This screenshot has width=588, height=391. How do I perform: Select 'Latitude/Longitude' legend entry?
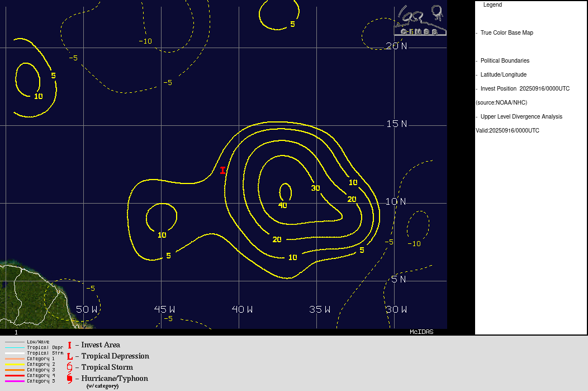[503, 74]
